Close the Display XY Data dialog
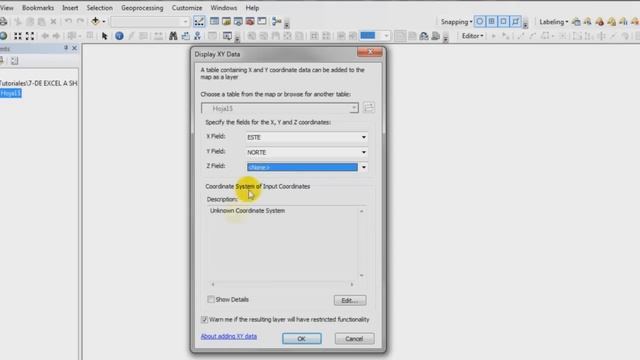640x360 pixels. click(x=370, y=52)
